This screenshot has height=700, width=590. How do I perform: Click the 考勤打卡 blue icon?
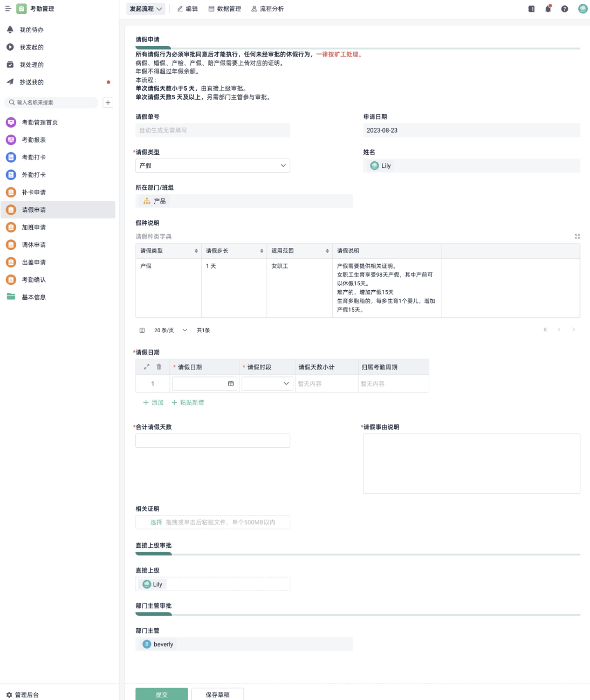point(11,157)
